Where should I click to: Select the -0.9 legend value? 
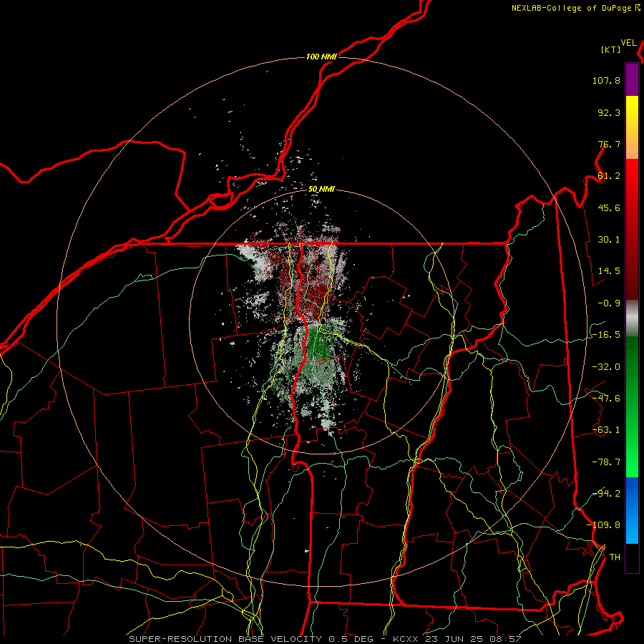tap(609, 303)
